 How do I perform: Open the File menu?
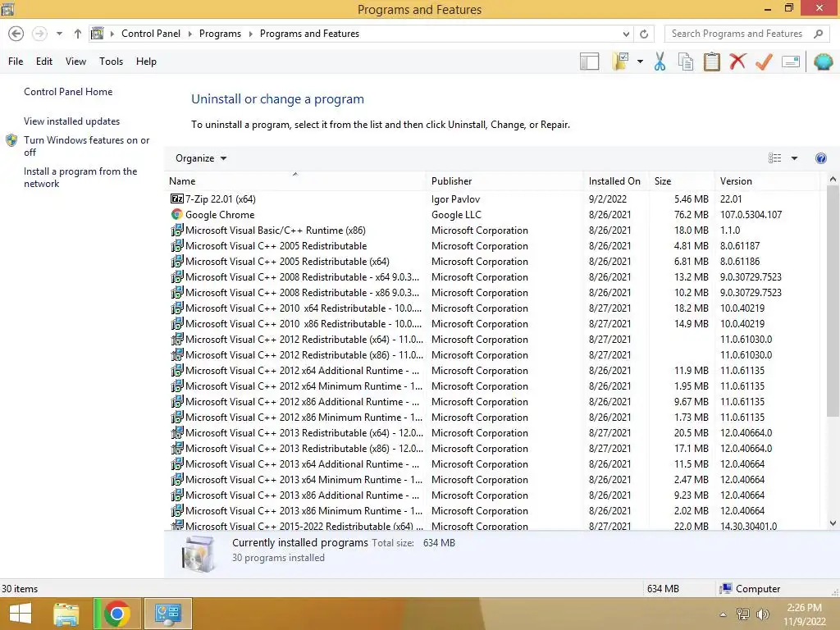(x=16, y=62)
